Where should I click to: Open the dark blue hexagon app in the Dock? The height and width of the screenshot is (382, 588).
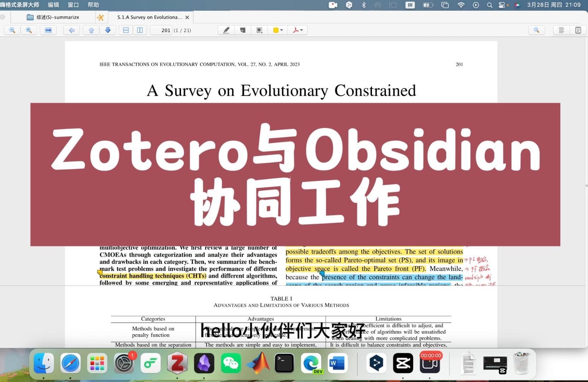click(x=376, y=363)
